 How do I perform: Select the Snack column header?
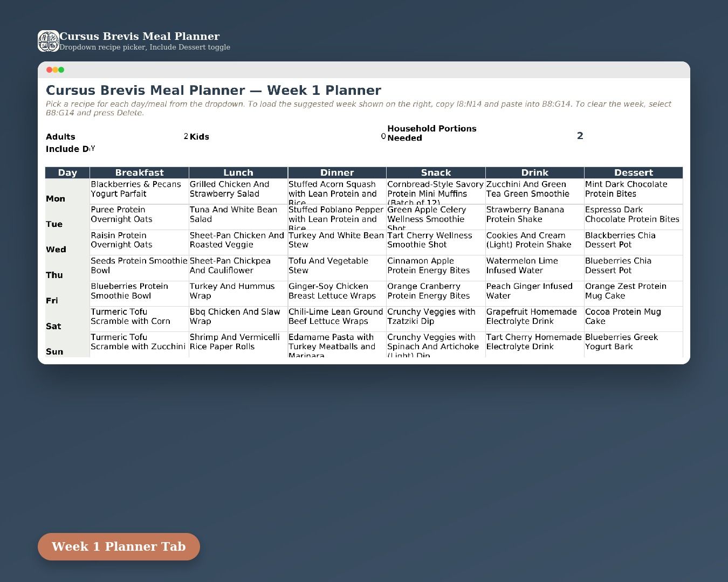[436, 172]
